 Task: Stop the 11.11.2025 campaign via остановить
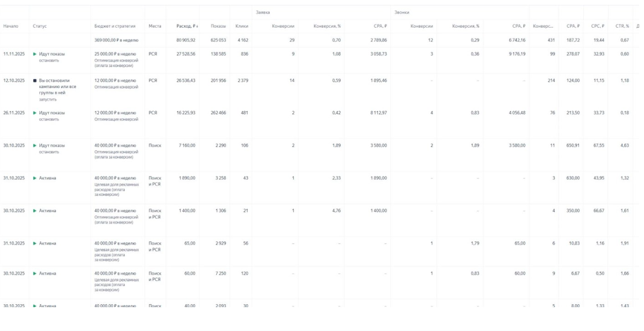49,61
